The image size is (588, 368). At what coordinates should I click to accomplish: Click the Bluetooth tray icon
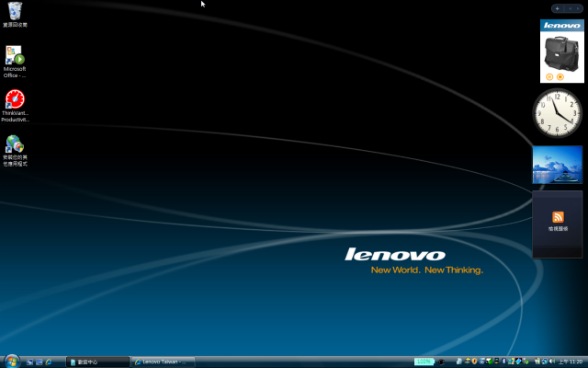pyautogui.click(x=503, y=362)
